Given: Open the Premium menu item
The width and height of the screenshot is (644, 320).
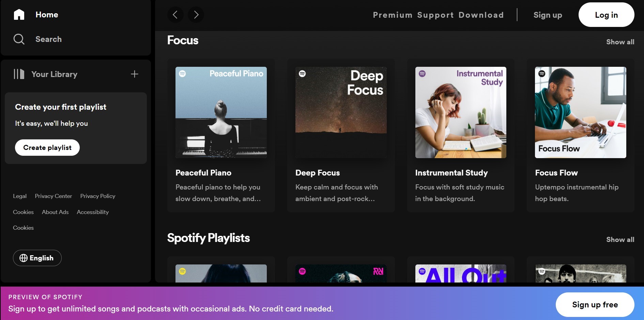Looking at the screenshot, I should point(393,15).
